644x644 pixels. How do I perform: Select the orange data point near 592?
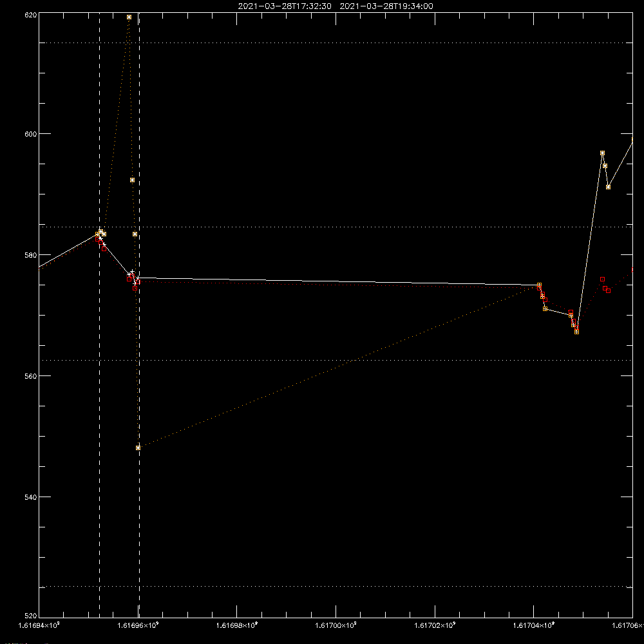pos(132,180)
